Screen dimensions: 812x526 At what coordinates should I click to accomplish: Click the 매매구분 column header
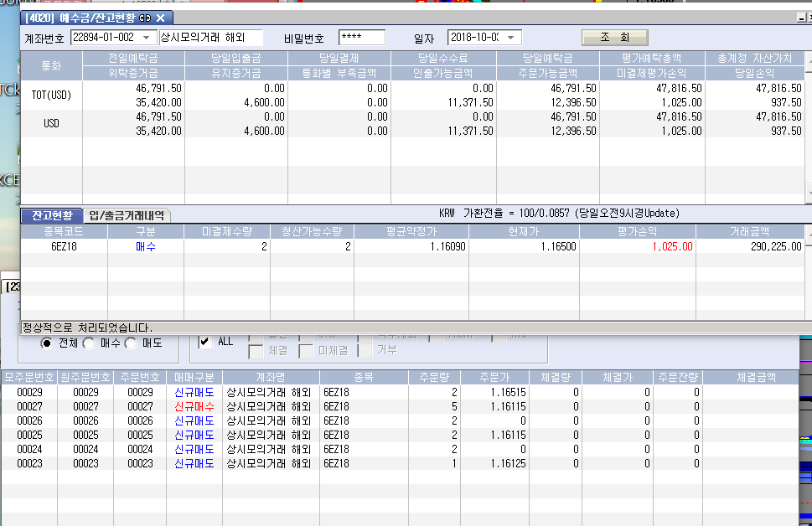(194, 376)
